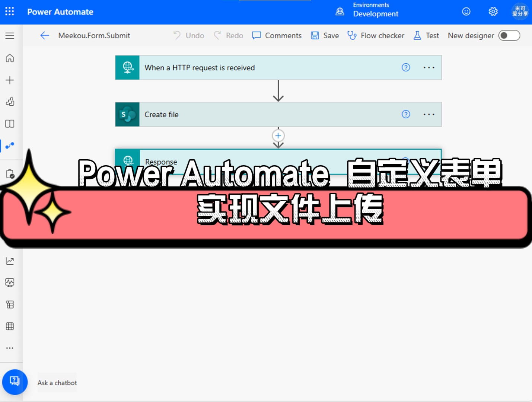Open the Learn section icon
The image size is (532, 402).
tap(10, 124)
